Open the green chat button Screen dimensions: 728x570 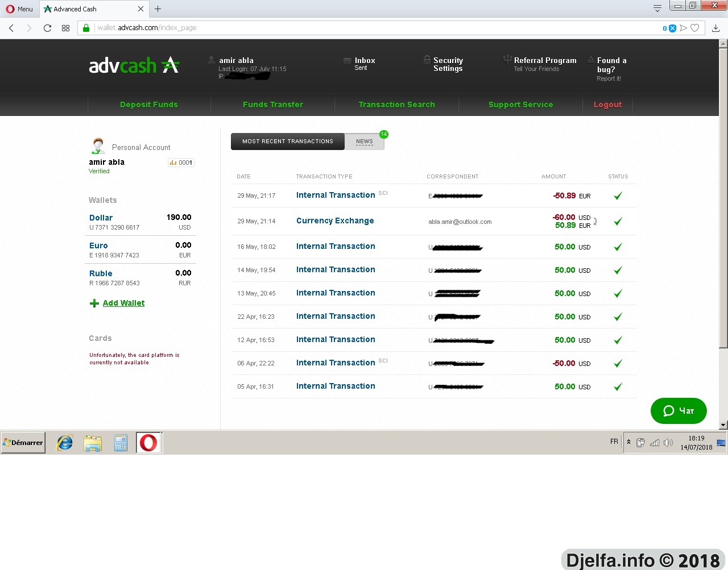click(679, 411)
